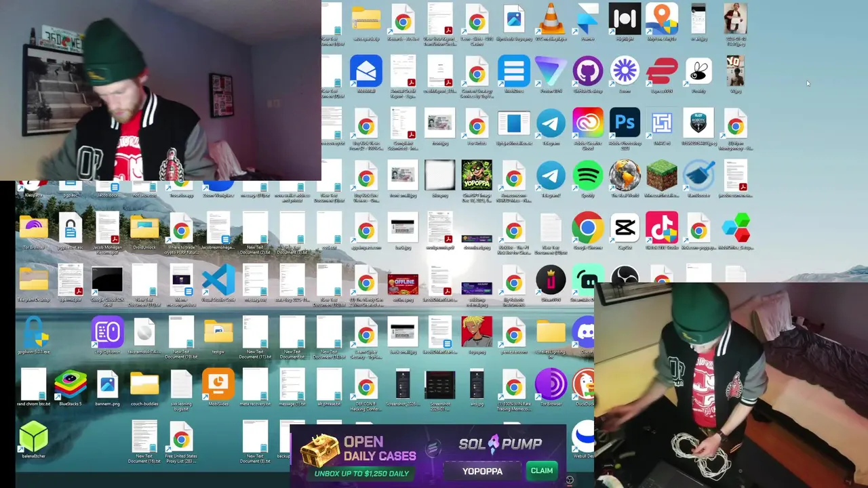Open the VLC media player shortcut
The height and width of the screenshot is (488, 868).
(551, 19)
